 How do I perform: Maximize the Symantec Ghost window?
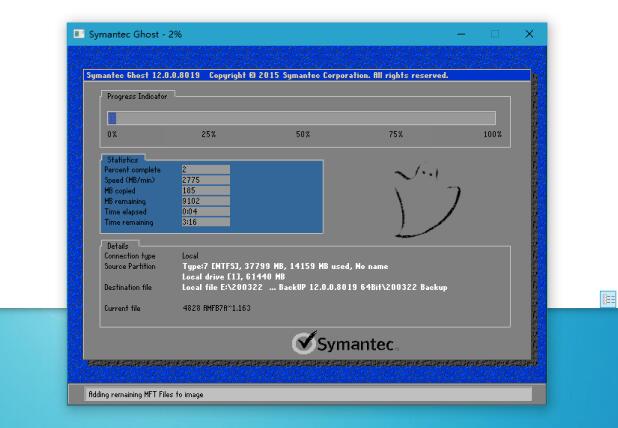[495, 34]
